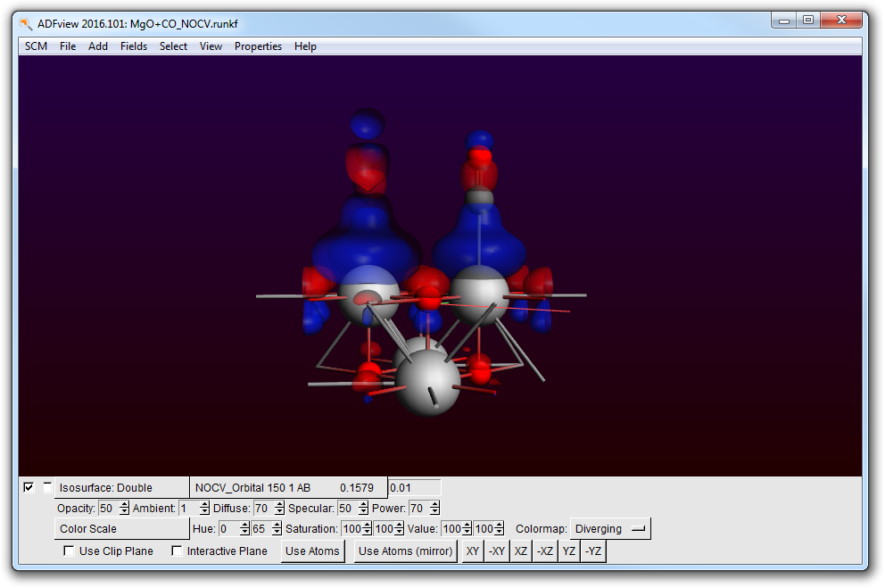Set clip plane to -XY
The width and height of the screenshot is (885, 588).
click(497, 551)
